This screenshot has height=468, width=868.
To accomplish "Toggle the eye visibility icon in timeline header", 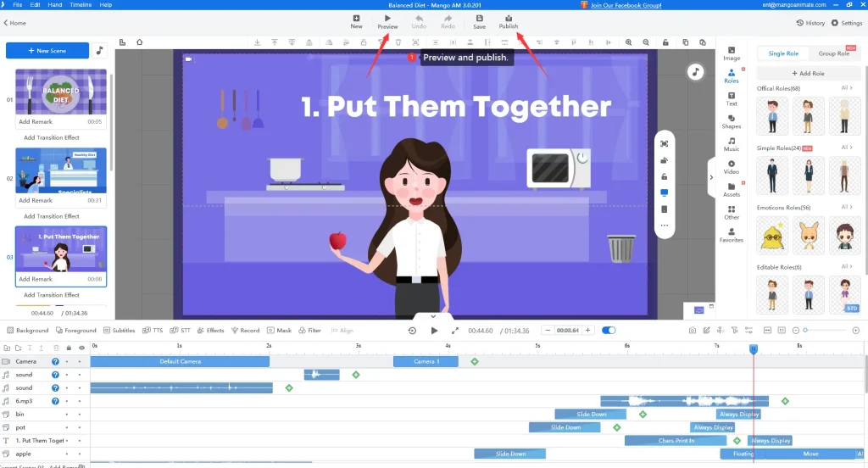I will pos(81,348).
